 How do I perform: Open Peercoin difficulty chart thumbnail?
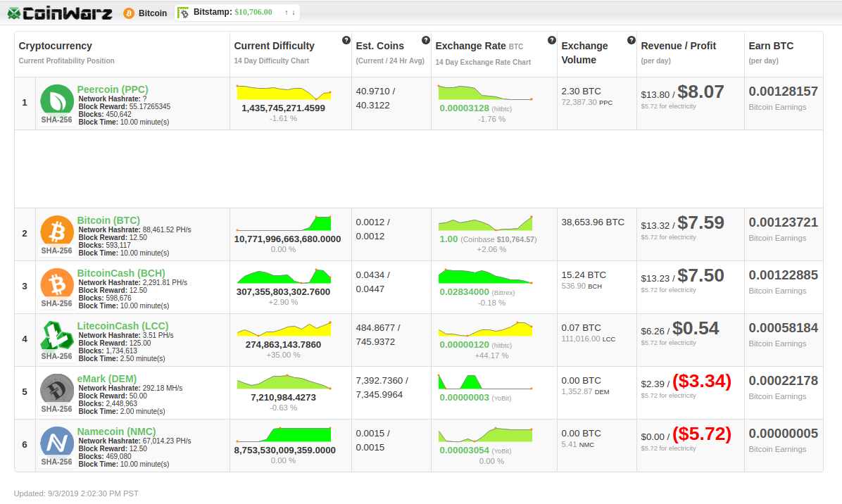(x=284, y=92)
